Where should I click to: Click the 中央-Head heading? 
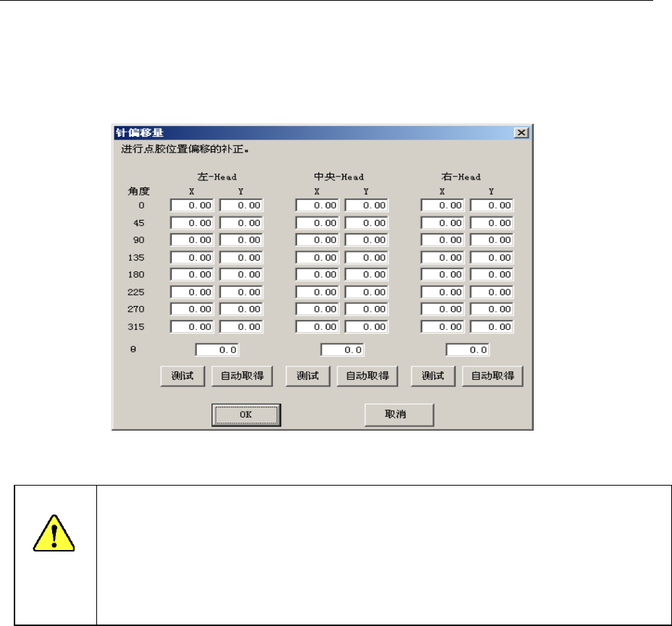pyautogui.click(x=339, y=177)
